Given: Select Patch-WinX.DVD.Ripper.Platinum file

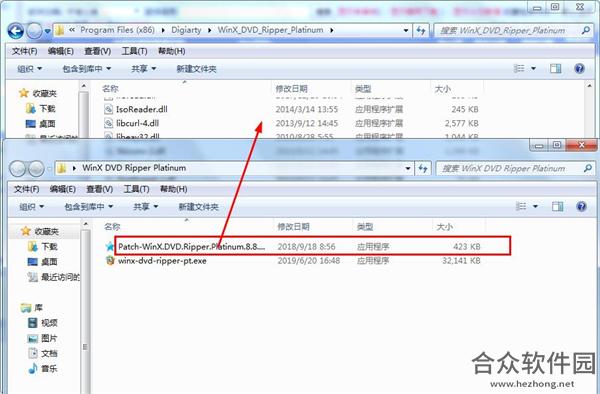Looking at the screenshot, I should coord(293,247).
